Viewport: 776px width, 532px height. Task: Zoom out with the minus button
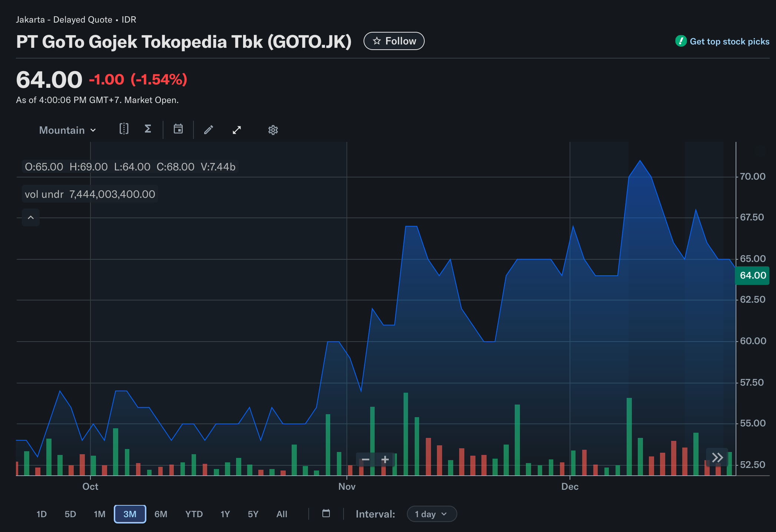pos(365,460)
